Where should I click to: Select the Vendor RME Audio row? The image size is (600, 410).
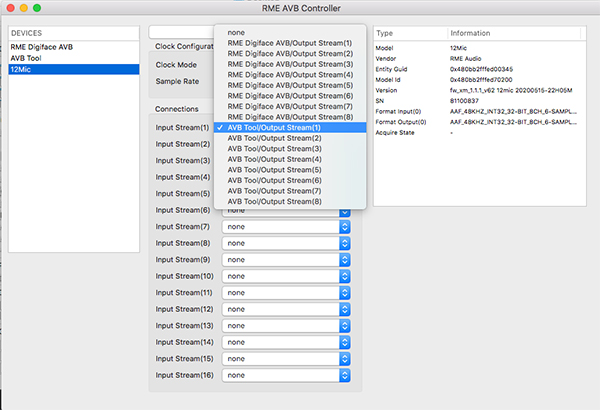[x=480, y=59]
